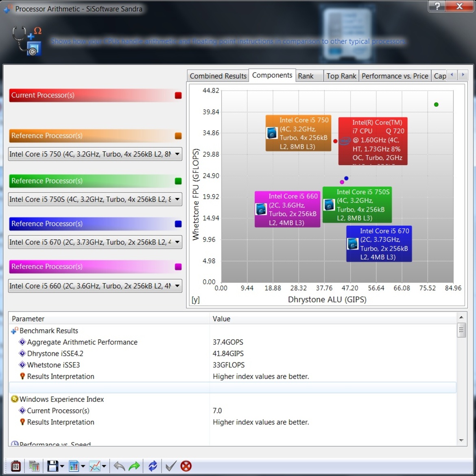Click the diamond icon beside Whetstone iSSE3
Viewport: 476px width, 476px height.
tap(22, 365)
